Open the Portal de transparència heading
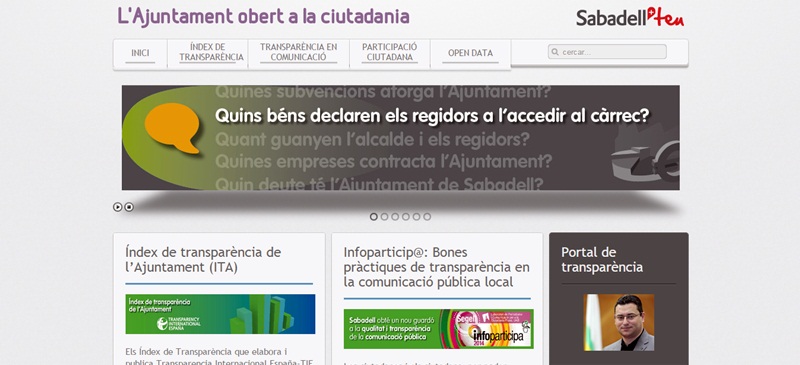This screenshot has height=365, width=800. (x=602, y=259)
